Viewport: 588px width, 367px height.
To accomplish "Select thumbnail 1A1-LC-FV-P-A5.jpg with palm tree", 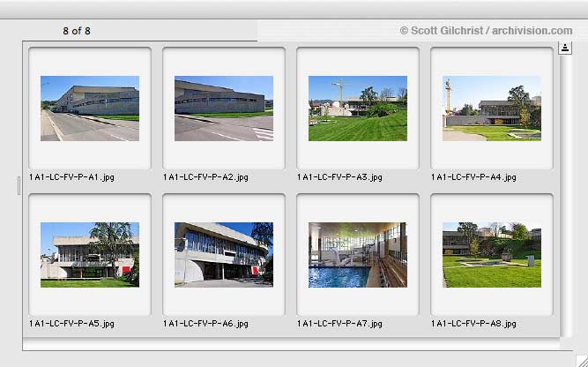I will [x=90, y=255].
